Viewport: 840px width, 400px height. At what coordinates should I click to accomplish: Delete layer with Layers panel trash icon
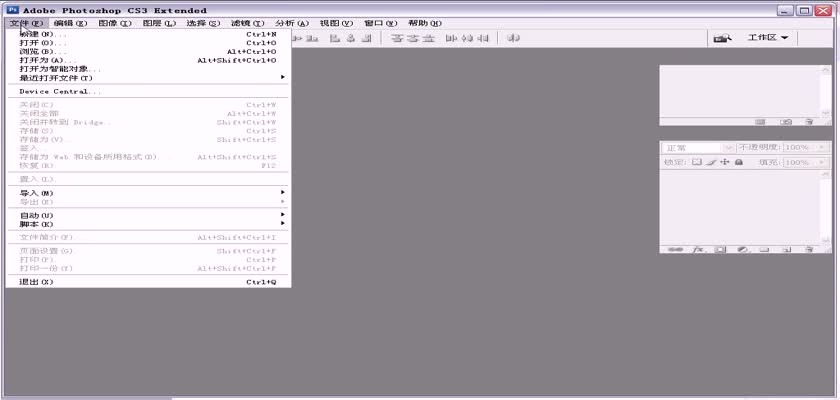tap(808, 250)
